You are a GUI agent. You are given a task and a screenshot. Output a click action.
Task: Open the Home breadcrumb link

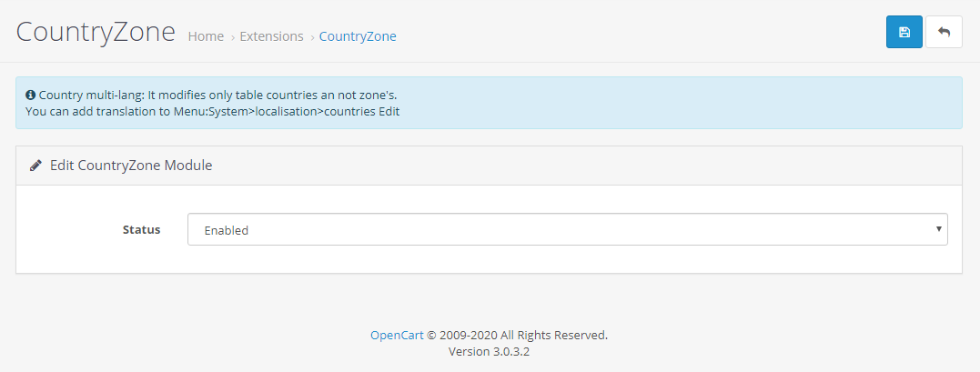tap(206, 36)
